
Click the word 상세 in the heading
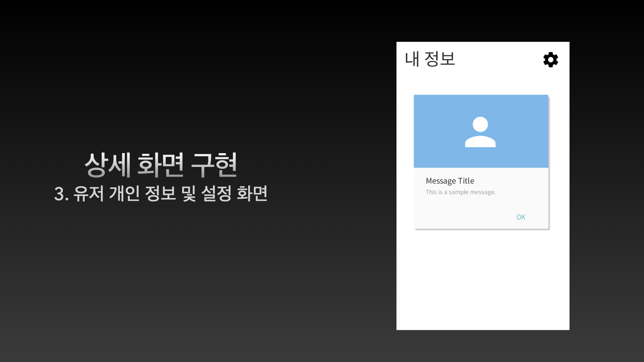[107, 165]
